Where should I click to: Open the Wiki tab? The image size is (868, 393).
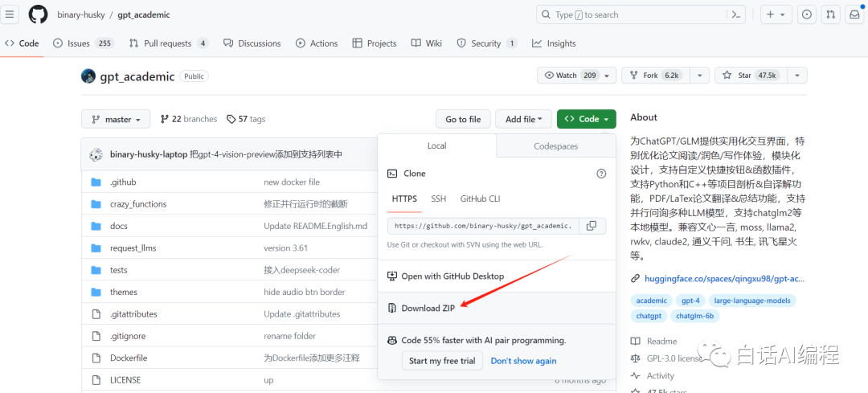coord(427,43)
